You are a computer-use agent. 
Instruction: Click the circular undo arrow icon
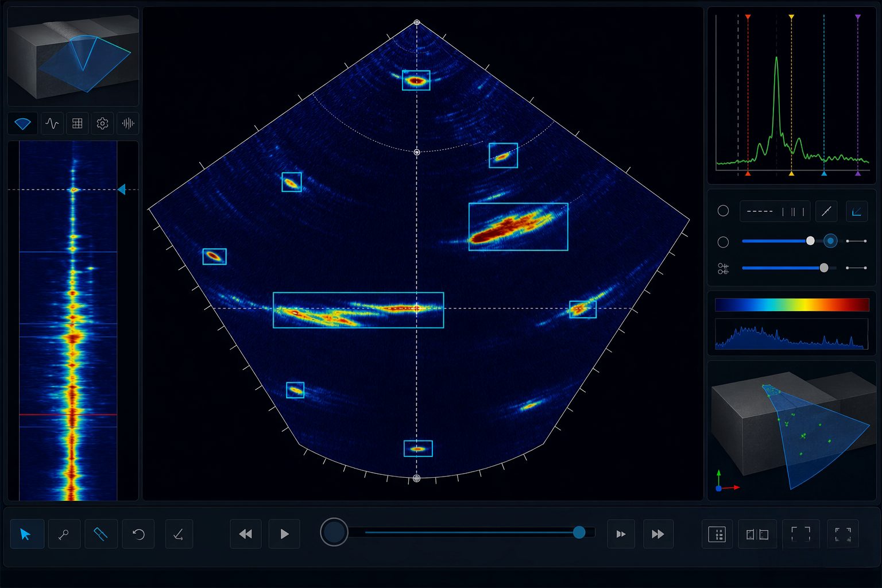138,534
